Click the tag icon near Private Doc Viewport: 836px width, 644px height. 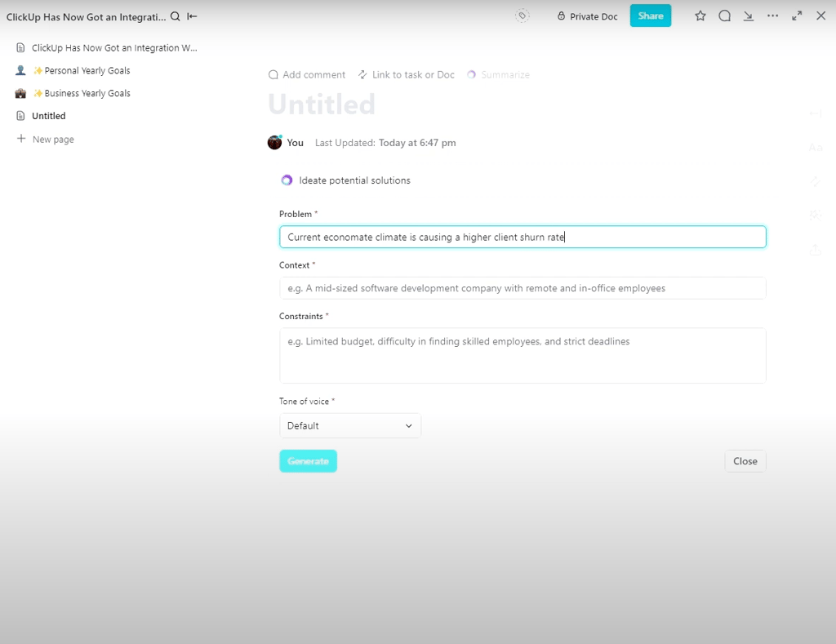tap(522, 16)
